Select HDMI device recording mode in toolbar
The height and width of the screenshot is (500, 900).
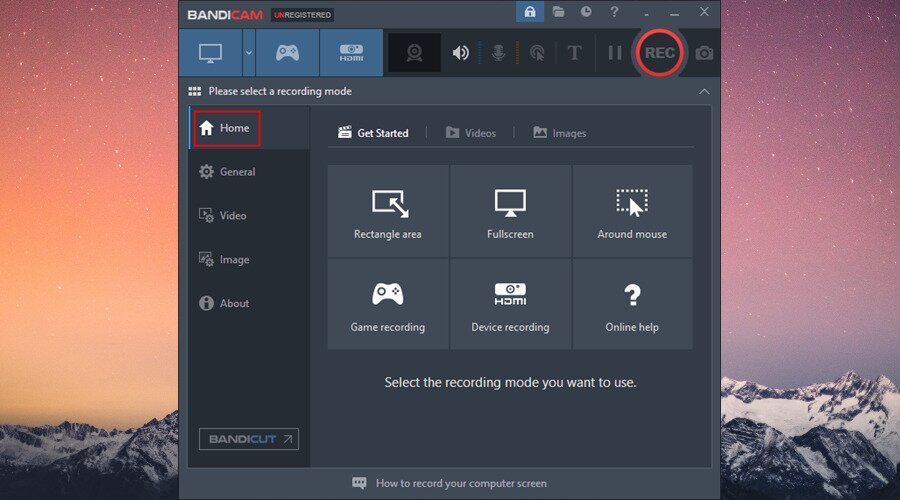pyautogui.click(x=350, y=53)
